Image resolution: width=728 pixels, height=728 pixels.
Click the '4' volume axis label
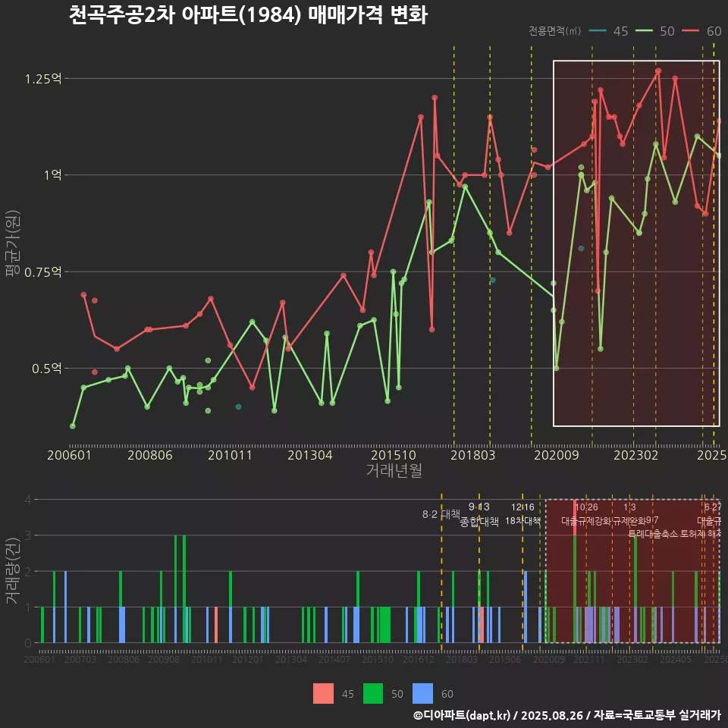pyautogui.click(x=28, y=500)
